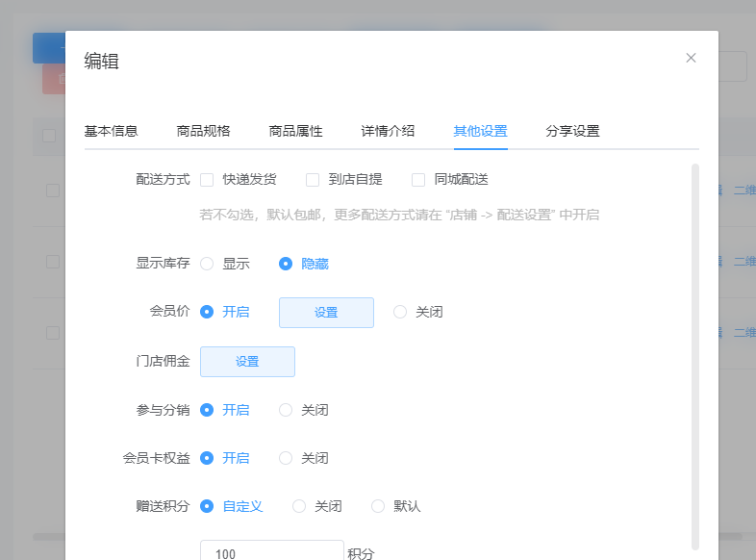The height and width of the screenshot is (560, 756).
Task: Click the 显示库存 field label
Action: (163, 264)
